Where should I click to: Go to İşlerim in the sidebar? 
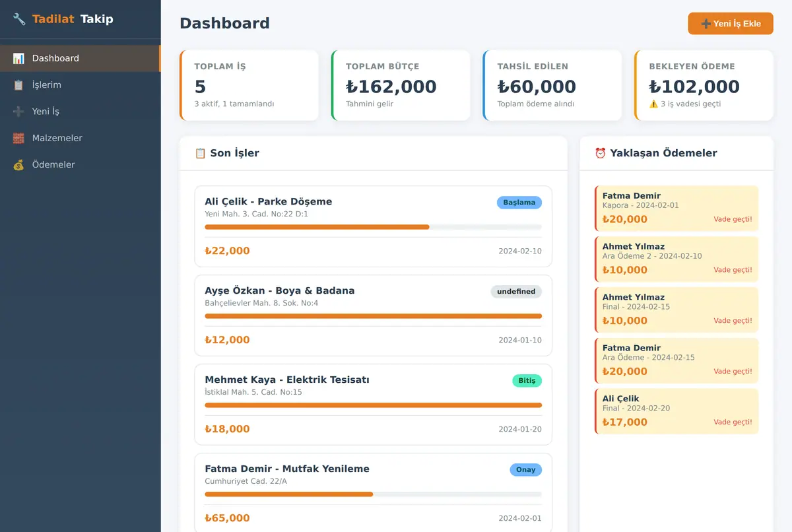pos(80,85)
